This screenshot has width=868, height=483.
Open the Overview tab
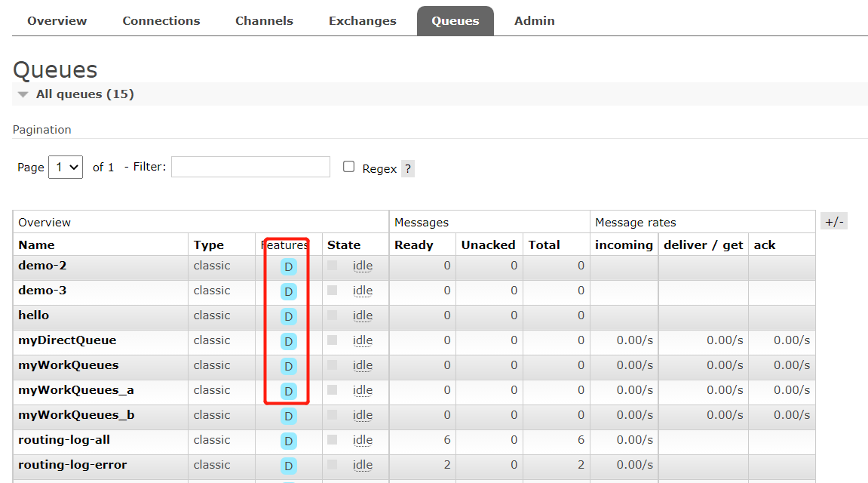57,21
